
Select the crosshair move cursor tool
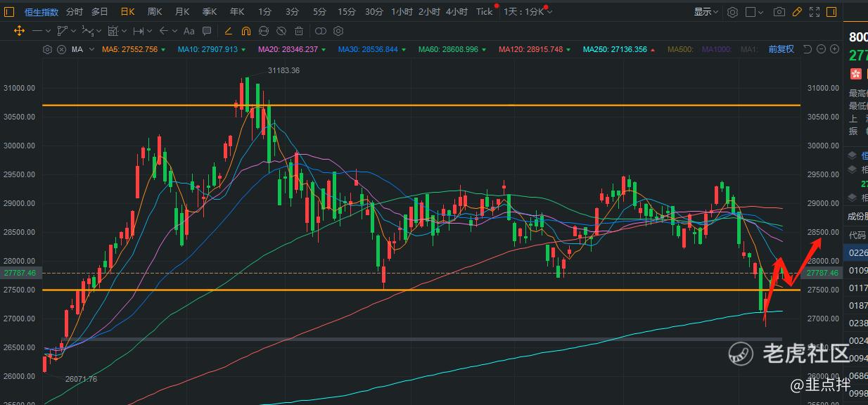tap(19, 31)
